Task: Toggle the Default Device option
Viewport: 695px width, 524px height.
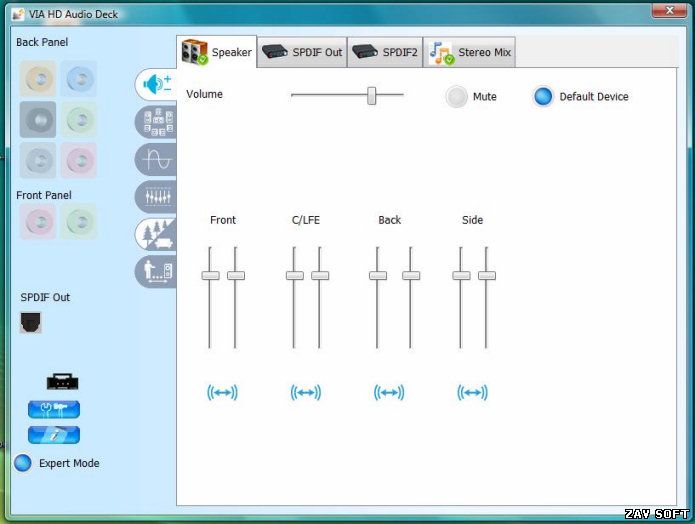Action: tap(543, 96)
